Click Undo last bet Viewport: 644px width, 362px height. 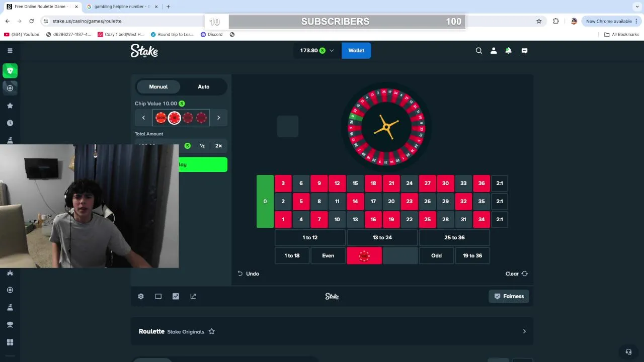click(x=248, y=274)
